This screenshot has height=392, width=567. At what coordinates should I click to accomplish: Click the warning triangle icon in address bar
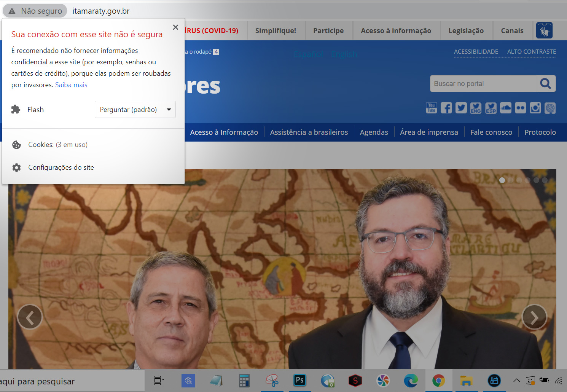coord(12,11)
